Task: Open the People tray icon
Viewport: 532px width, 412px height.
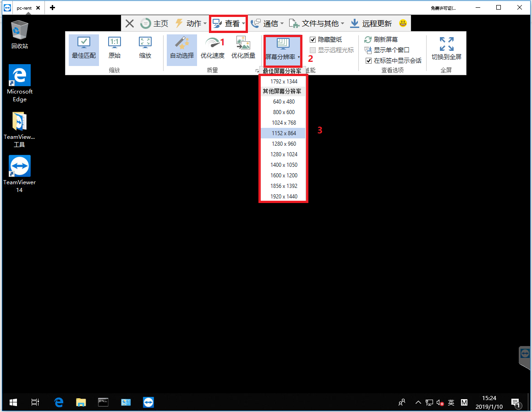Action: [x=402, y=402]
